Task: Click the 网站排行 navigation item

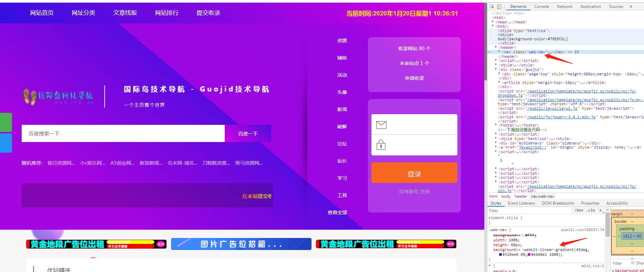Action: click(x=167, y=13)
